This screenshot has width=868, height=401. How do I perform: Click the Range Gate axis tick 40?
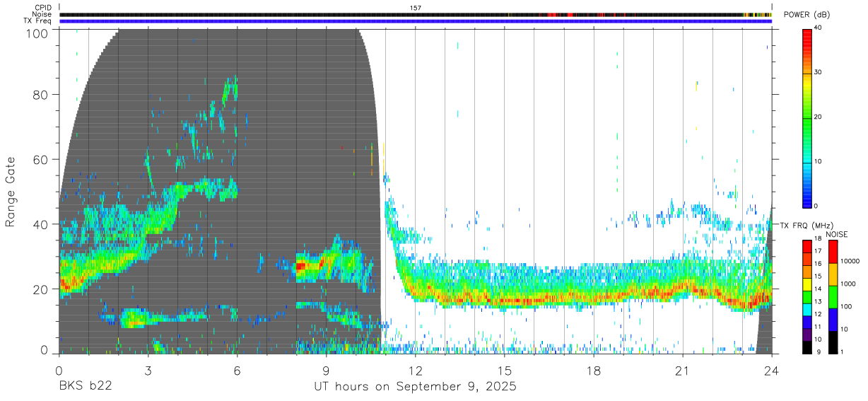(41, 224)
